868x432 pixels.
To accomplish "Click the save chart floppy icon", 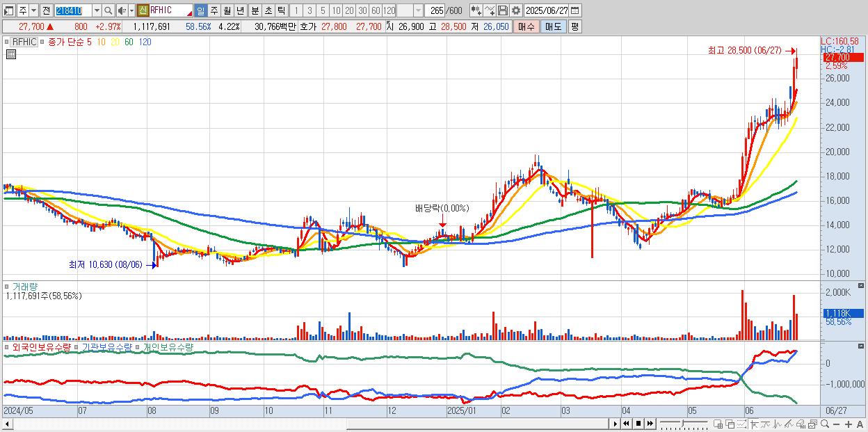I will click(x=503, y=10).
